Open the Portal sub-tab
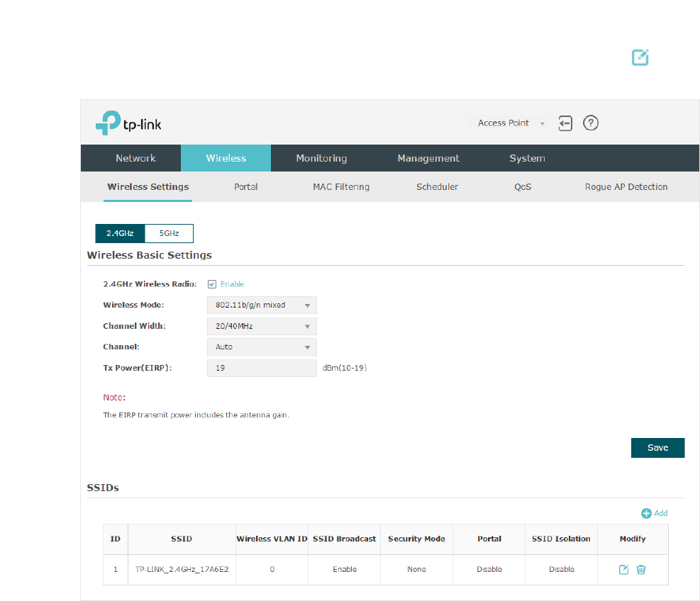Viewport: 700px width, 601px height. (246, 187)
